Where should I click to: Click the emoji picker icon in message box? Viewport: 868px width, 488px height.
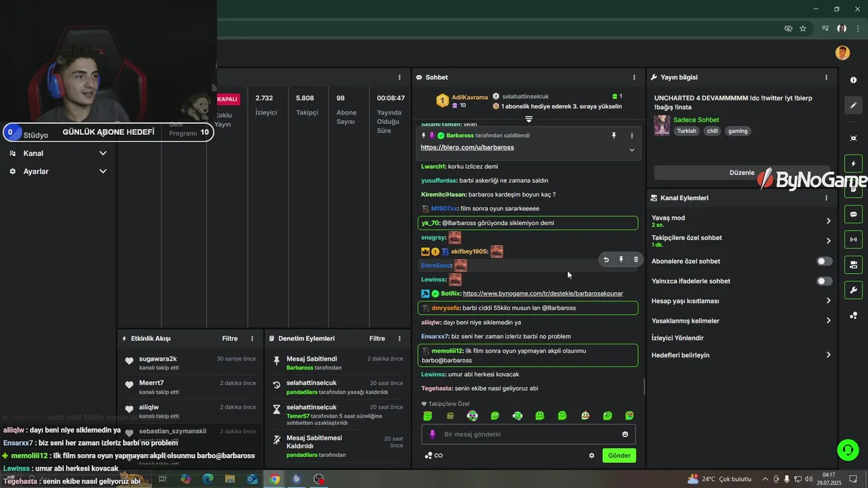click(625, 434)
